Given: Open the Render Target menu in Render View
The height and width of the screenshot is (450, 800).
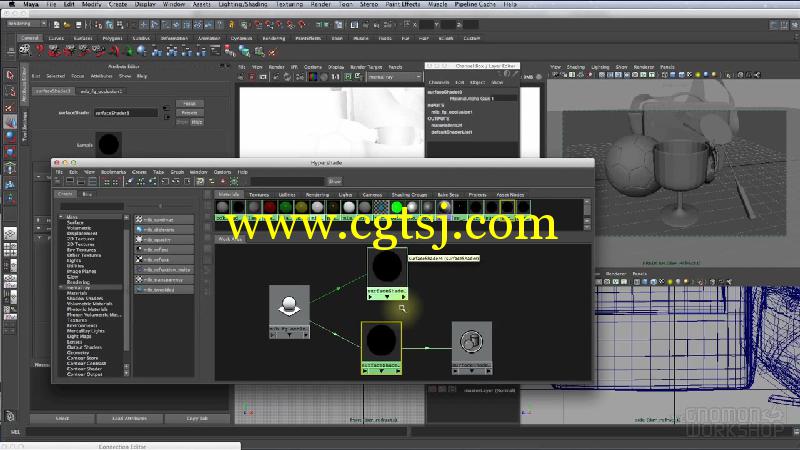Looking at the screenshot, I should pos(366,67).
